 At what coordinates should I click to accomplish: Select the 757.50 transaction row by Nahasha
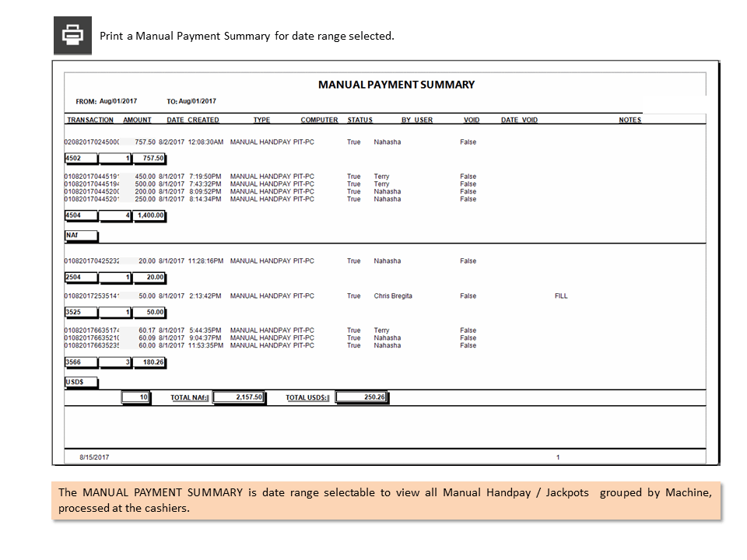(x=270, y=142)
